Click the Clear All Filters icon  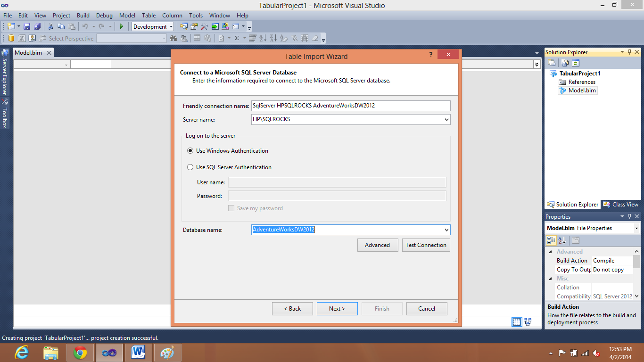tap(294, 38)
